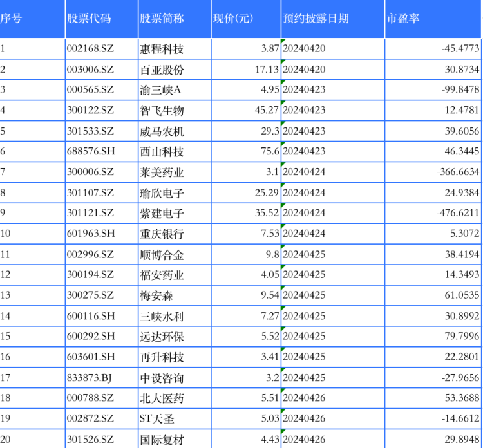Select stock code 300122.SZ cell
This screenshot has height=448, width=483.
(102, 110)
